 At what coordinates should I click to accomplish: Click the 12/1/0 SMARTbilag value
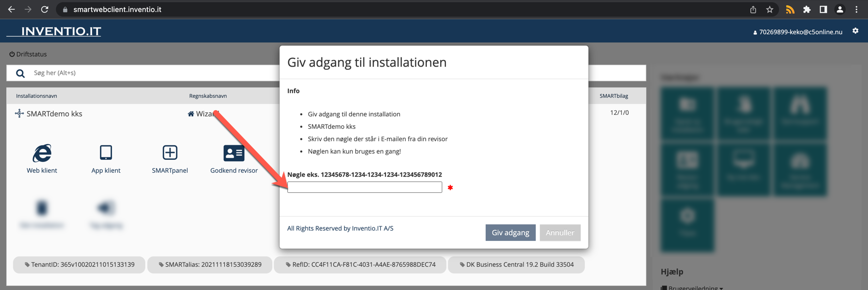pyautogui.click(x=619, y=113)
